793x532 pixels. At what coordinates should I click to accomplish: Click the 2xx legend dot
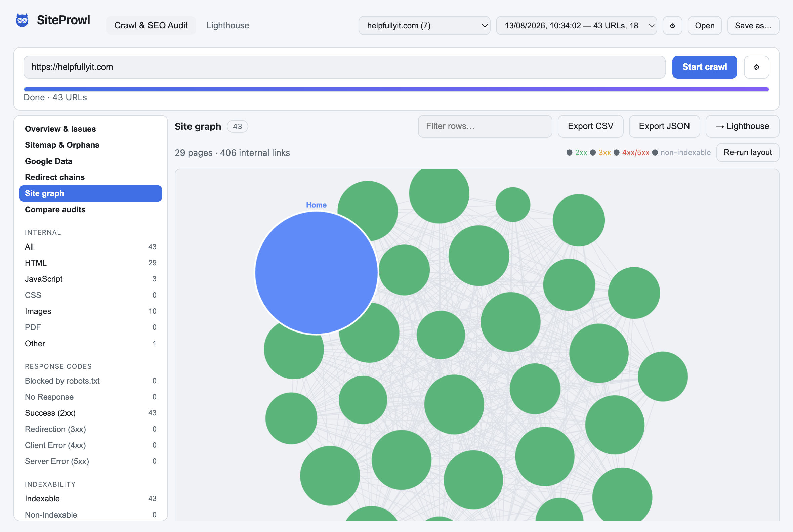pos(570,153)
